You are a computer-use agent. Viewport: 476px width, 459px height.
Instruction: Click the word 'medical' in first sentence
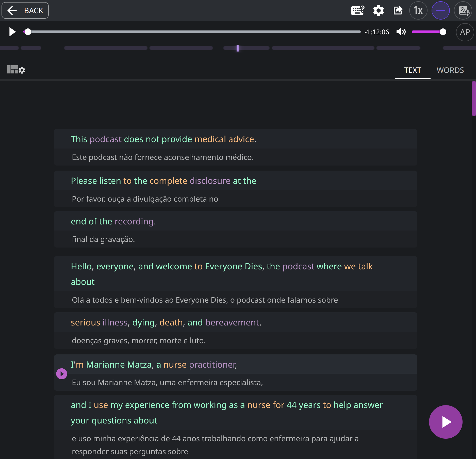pyautogui.click(x=210, y=139)
